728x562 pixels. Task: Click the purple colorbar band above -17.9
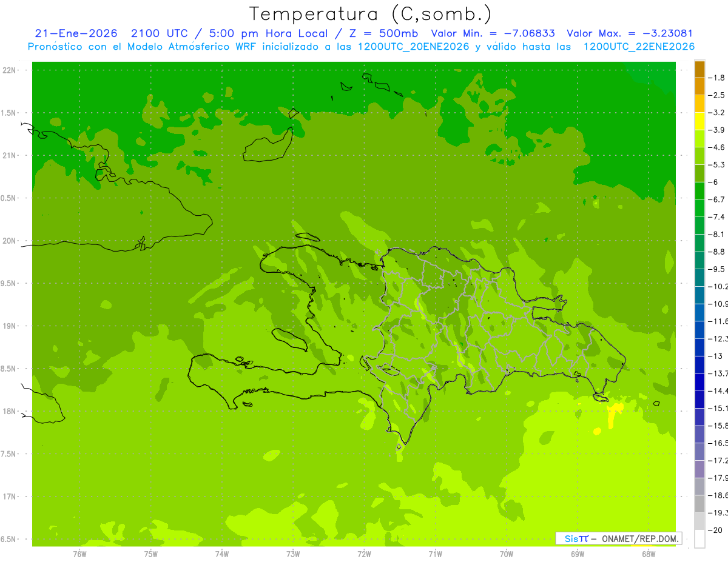point(699,469)
